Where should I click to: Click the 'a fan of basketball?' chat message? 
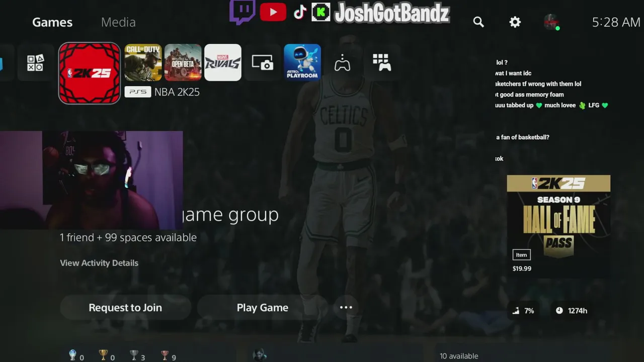[x=523, y=137]
